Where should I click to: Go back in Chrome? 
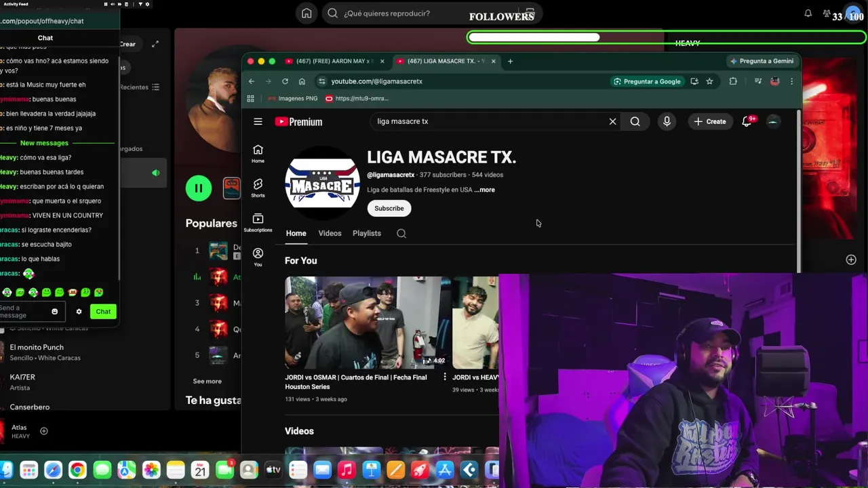click(252, 81)
